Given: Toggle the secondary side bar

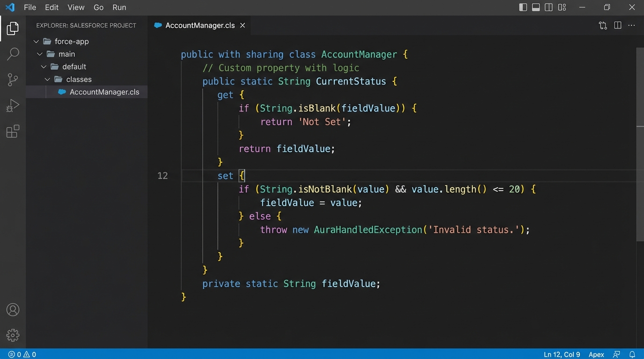Looking at the screenshot, I should tap(548, 7).
